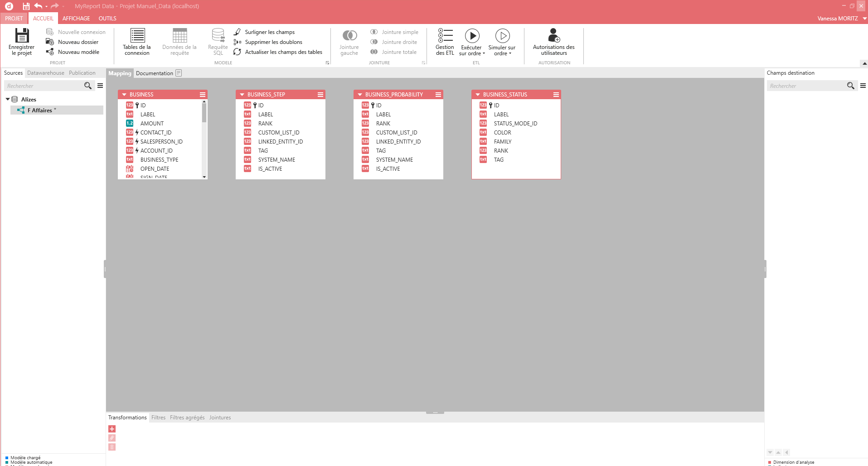This screenshot has width=868, height=466.
Task: Click the Champs destination search field
Action: pyautogui.click(x=805, y=86)
